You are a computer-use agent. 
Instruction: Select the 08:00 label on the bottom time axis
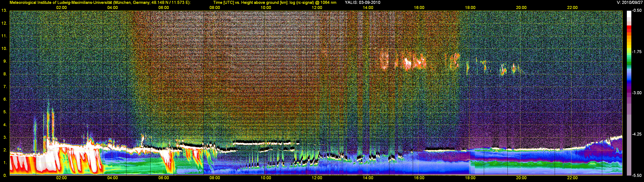point(215,178)
